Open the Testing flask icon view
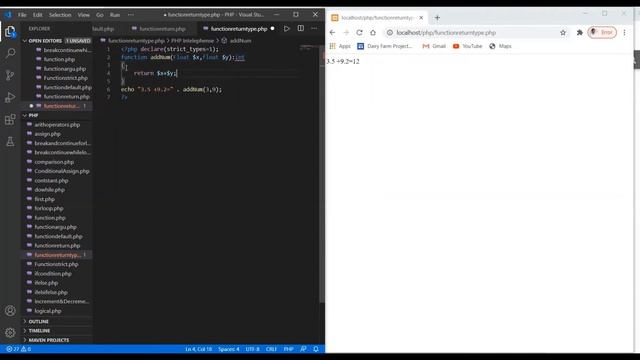This screenshot has height=360, width=640. tap(10, 141)
